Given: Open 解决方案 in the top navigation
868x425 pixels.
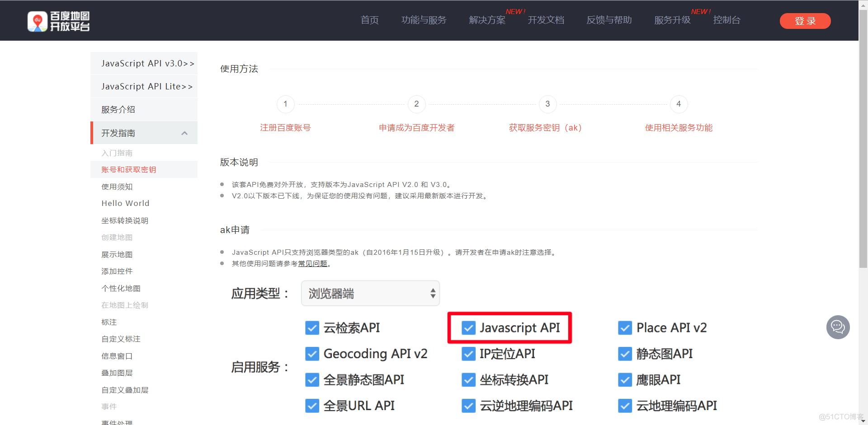Looking at the screenshot, I should 487,20.
